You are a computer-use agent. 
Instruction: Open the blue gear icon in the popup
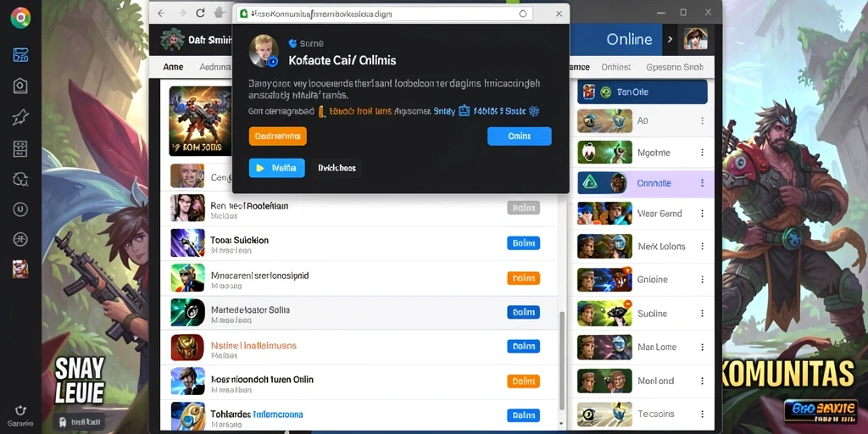click(x=534, y=111)
